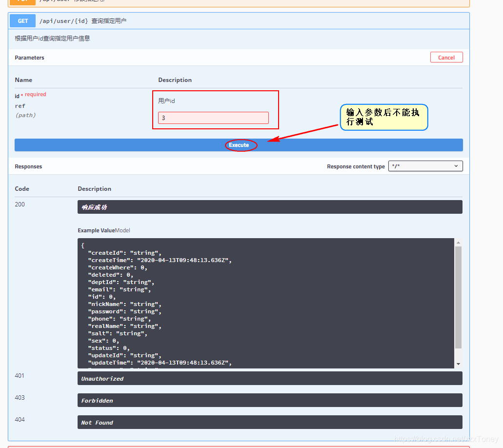
Task: Collapse the GET /api/user/{id} operation header
Action: (239, 21)
